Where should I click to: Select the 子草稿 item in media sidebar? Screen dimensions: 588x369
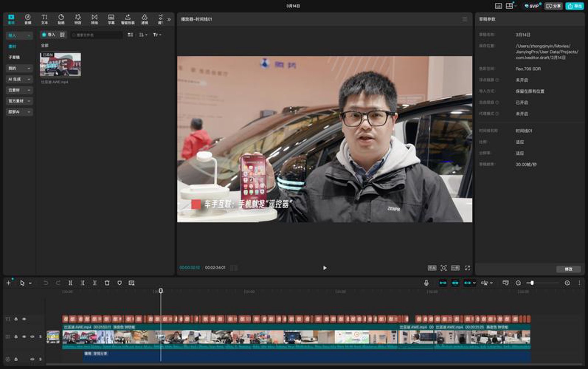pos(14,57)
